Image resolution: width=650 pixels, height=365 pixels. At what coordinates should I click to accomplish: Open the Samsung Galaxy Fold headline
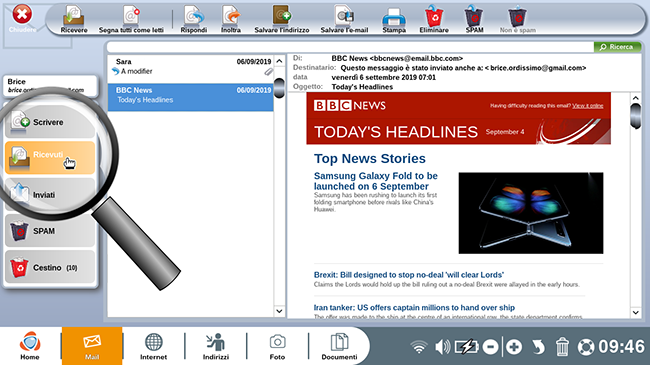pos(376,181)
